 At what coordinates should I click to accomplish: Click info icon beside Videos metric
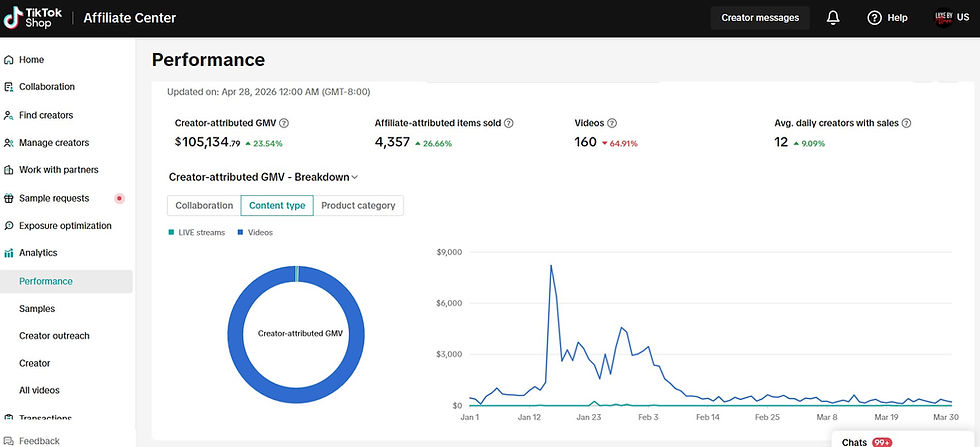click(612, 123)
